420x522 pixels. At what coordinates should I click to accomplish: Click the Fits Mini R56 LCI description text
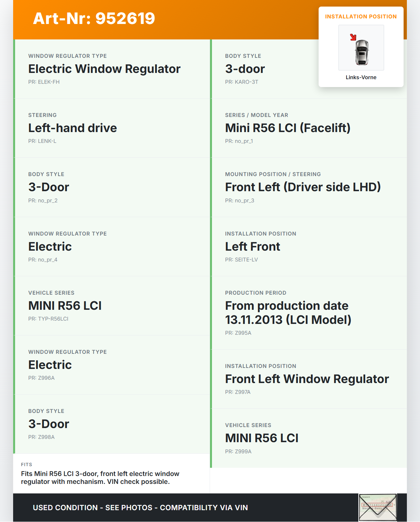(100, 478)
